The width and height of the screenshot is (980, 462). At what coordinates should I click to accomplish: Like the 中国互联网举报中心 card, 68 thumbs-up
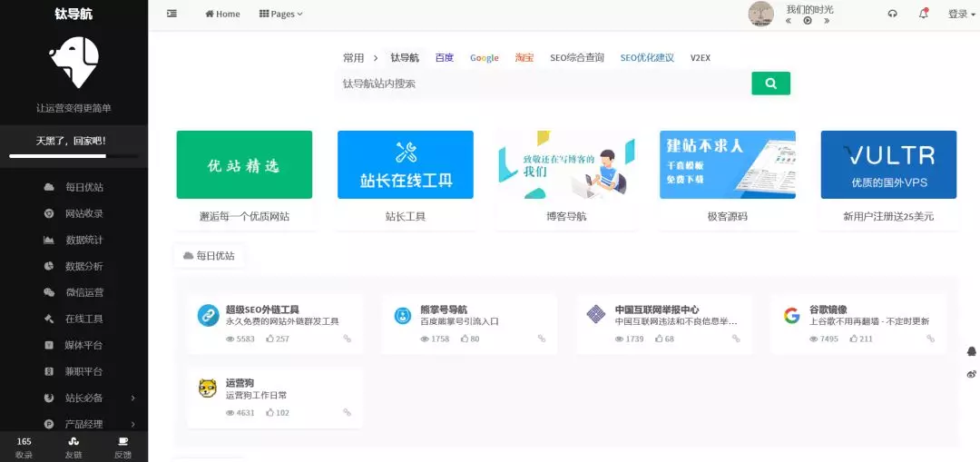(664, 339)
